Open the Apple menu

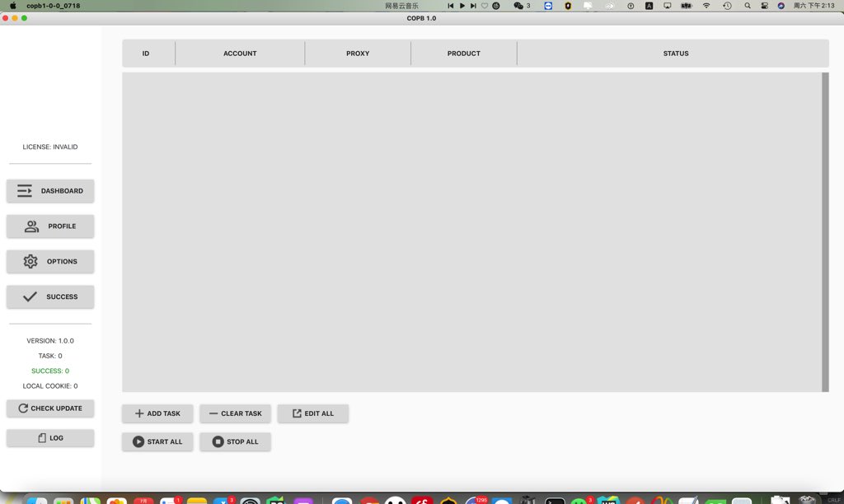click(13, 6)
